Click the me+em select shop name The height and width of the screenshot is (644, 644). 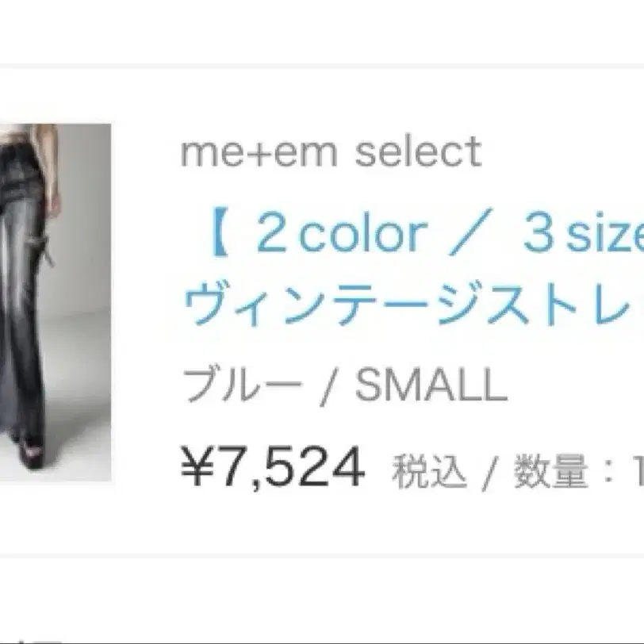point(331,151)
